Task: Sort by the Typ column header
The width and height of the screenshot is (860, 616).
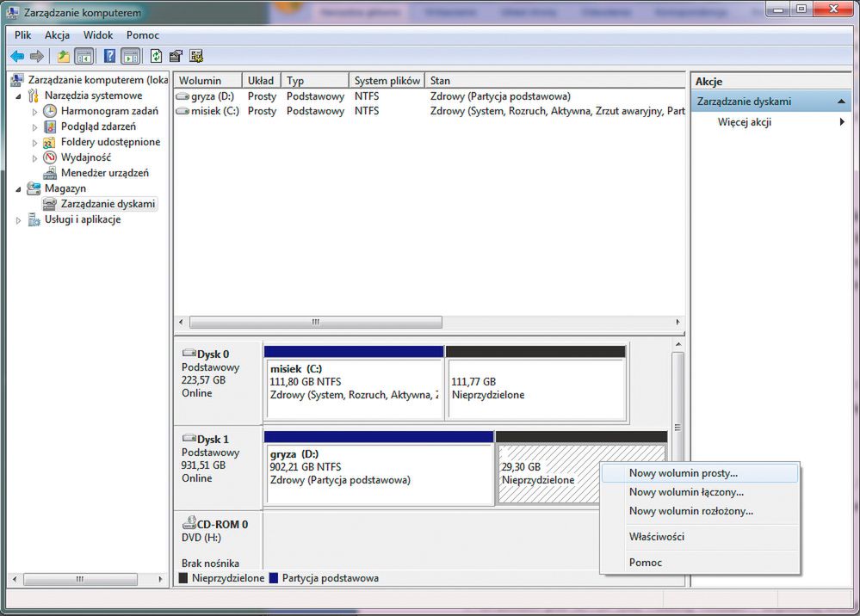Action: (x=315, y=81)
